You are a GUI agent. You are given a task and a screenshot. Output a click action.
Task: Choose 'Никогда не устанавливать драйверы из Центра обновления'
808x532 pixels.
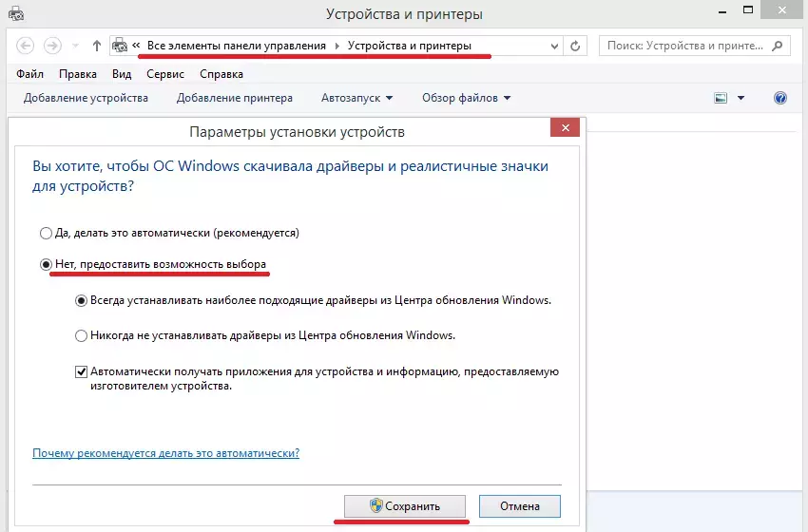pyautogui.click(x=265, y=335)
